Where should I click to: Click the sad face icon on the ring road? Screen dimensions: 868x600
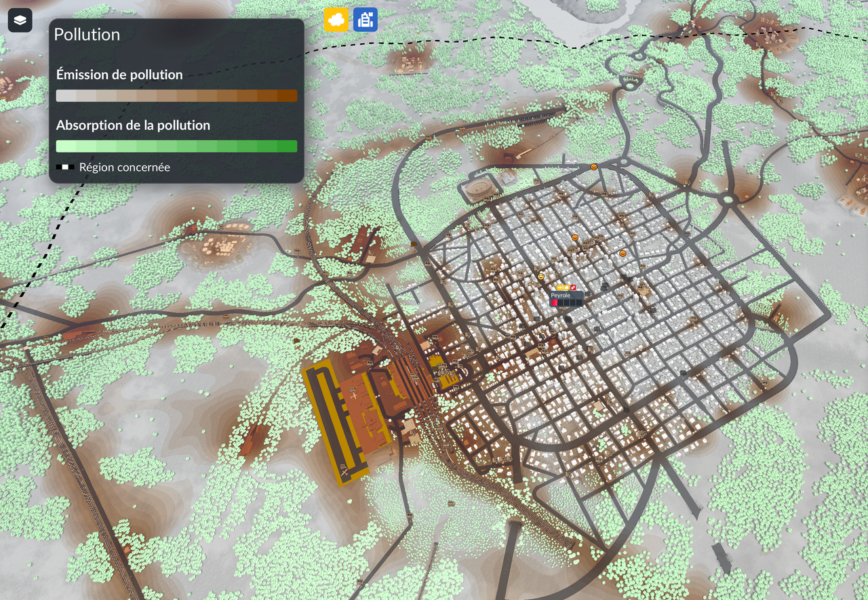coord(593,167)
